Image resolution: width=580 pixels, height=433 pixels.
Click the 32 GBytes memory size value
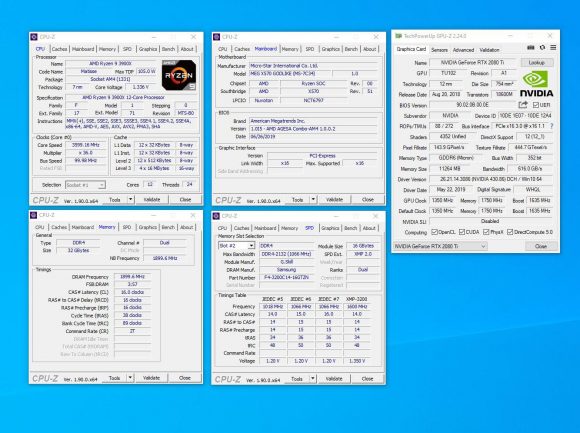[78, 250]
